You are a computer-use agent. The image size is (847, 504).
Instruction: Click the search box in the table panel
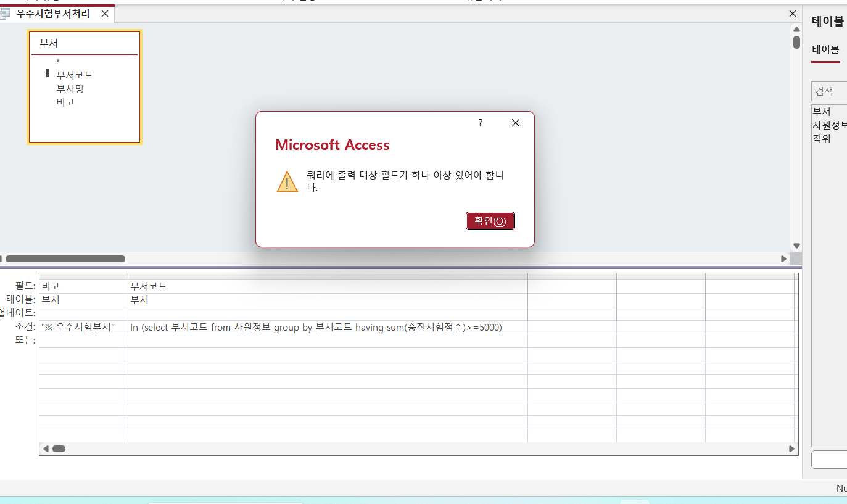(828, 91)
